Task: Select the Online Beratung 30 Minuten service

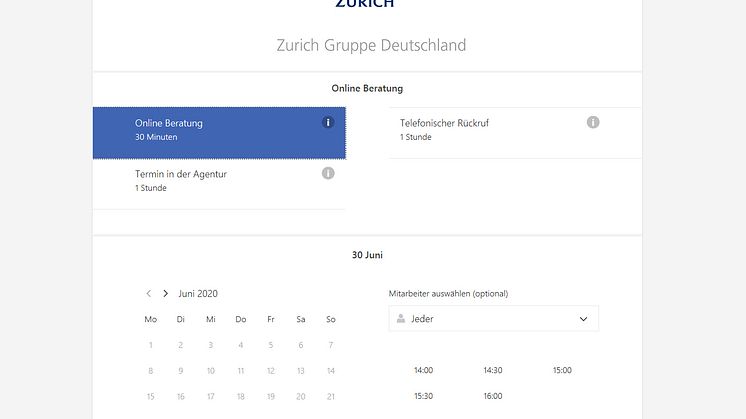Action: pos(219,133)
